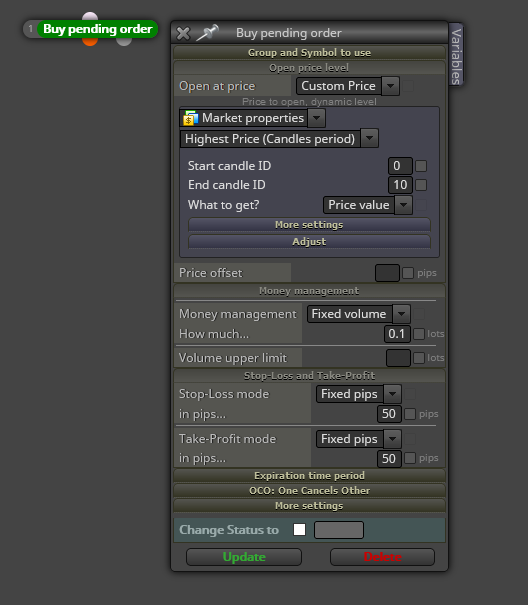This screenshot has width=528, height=605.
Task: Click the Change Status to gray field
Action: tap(339, 530)
